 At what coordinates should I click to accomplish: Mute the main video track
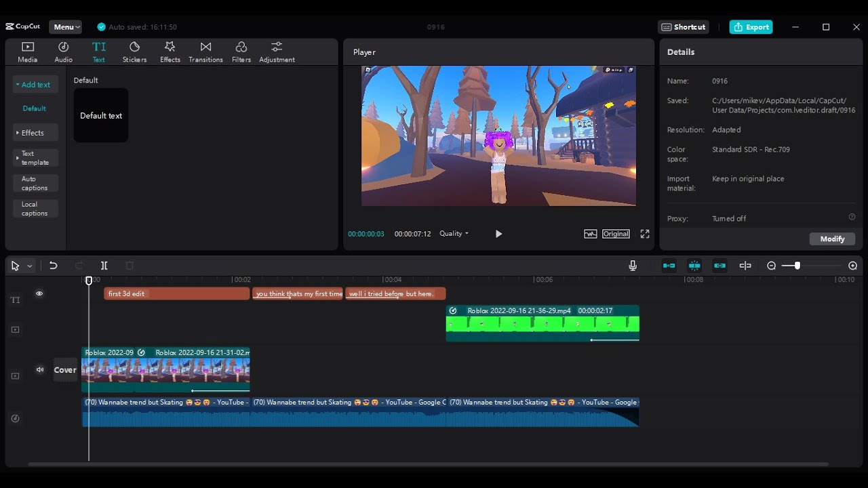(x=40, y=369)
